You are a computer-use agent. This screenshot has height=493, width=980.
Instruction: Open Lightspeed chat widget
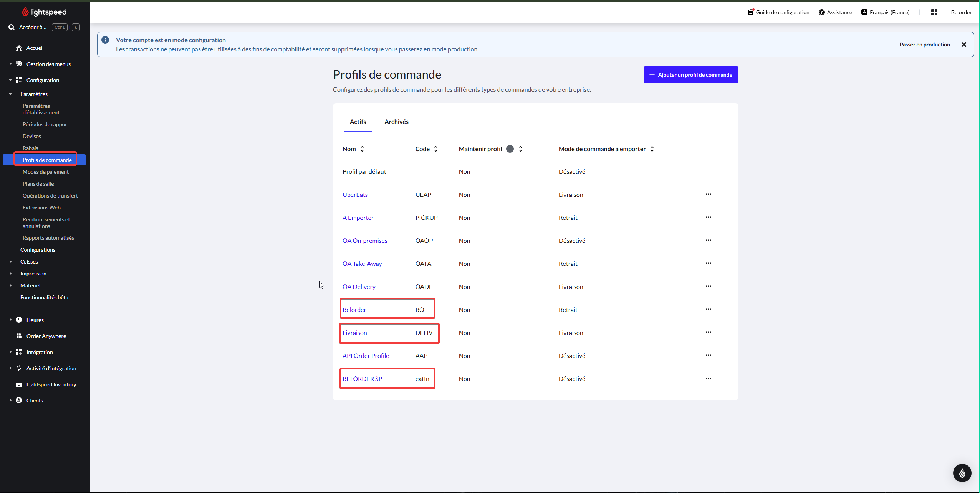tap(962, 473)
